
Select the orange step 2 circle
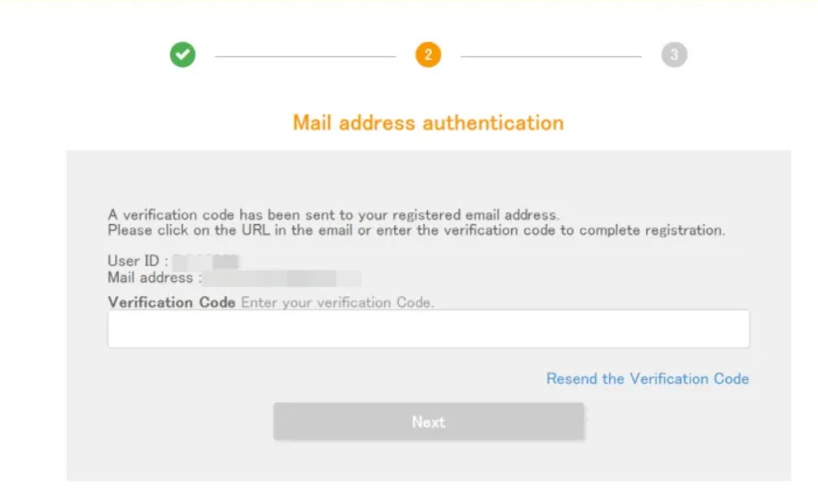(x=428, y=55)
